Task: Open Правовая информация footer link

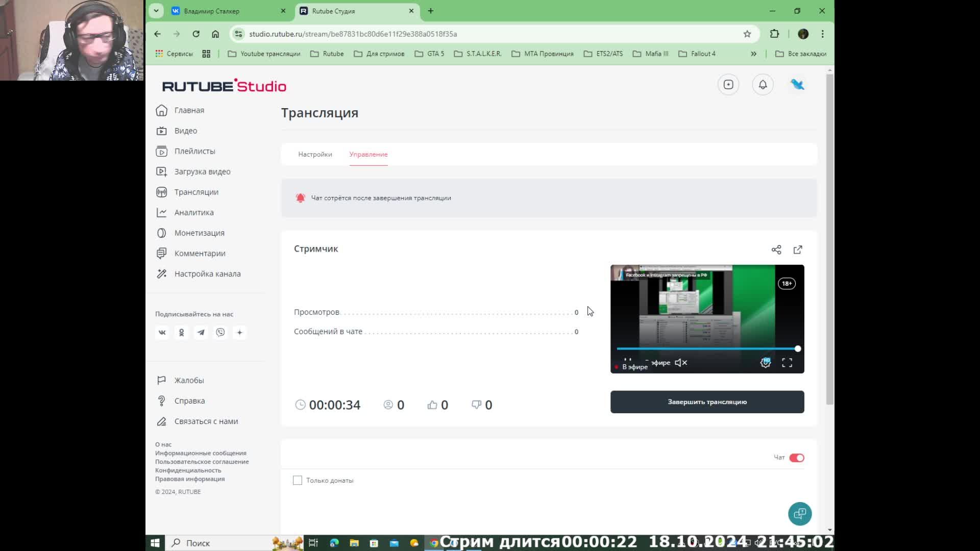Action: point(190,479)
